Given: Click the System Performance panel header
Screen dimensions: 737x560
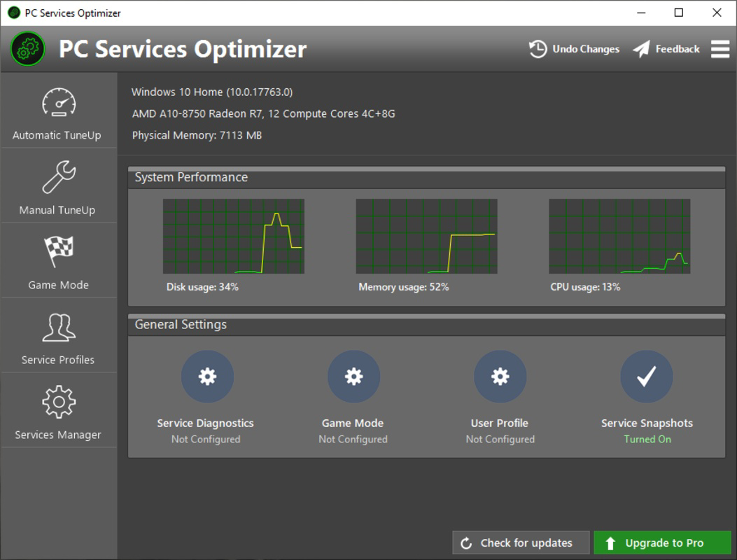Looking at the screenshot, I should click(x=426, y=178).
